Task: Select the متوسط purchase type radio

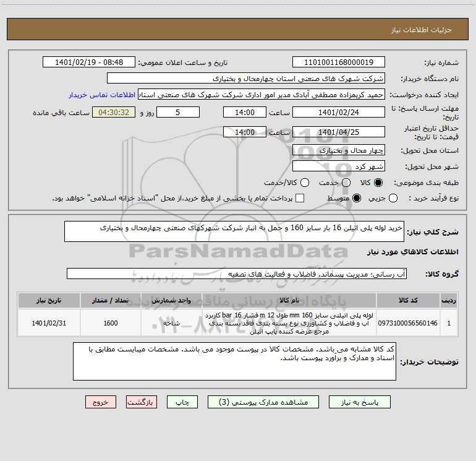Action: [x=357, y=198]
